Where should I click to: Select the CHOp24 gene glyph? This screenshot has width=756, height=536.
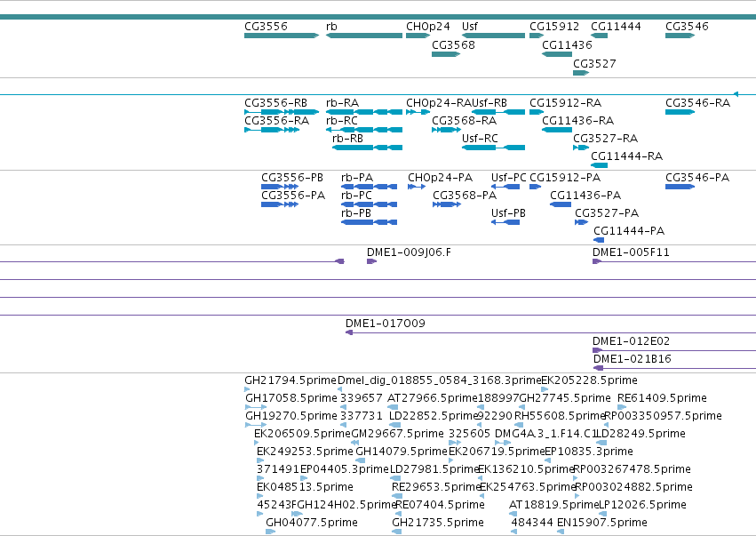[418, 36]
